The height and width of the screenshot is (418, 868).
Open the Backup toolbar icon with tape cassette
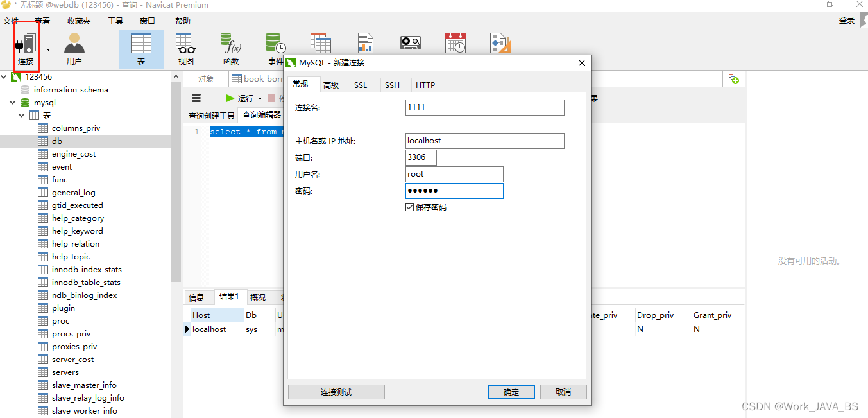[411, 42]
